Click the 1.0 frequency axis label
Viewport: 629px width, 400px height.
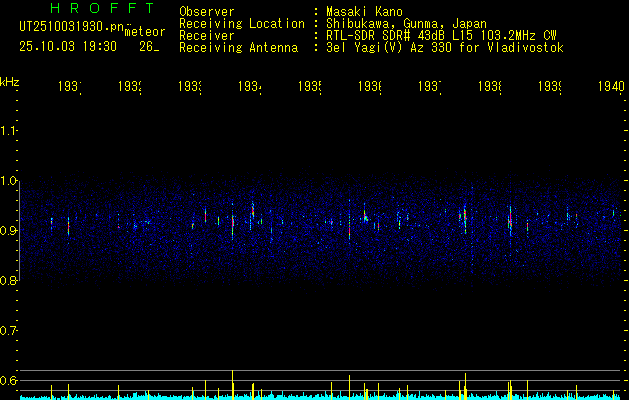coord(8,181)
